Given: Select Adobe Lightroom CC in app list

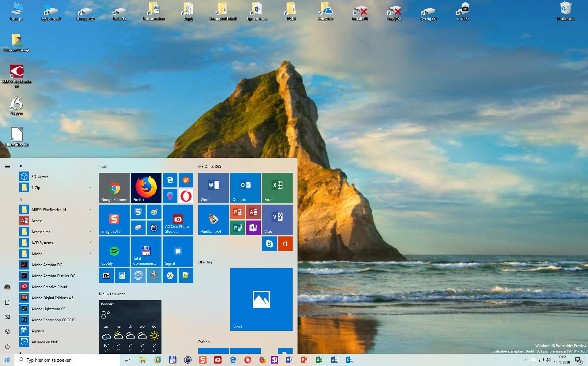Looking at the screenshot, I should (x=48, y=309).
